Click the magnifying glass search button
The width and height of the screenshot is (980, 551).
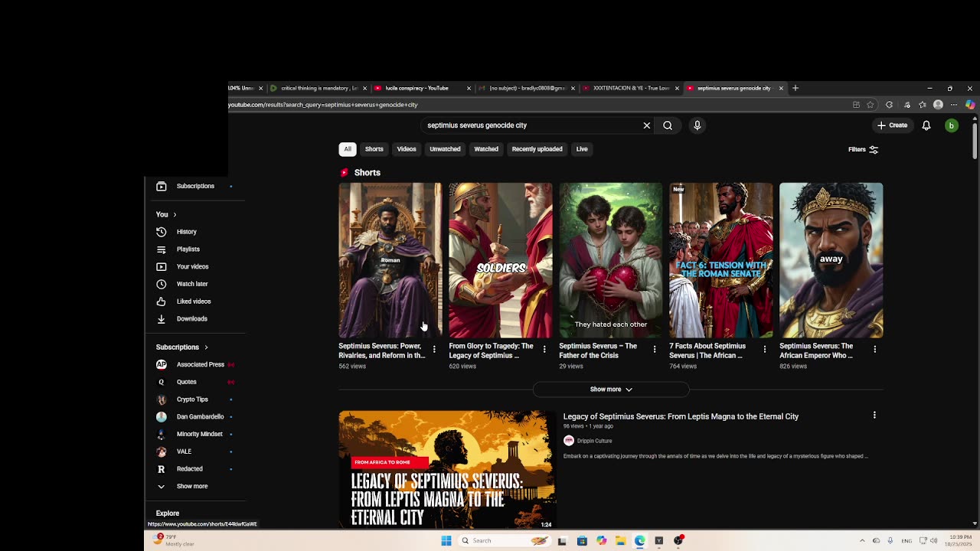[668, 126]
